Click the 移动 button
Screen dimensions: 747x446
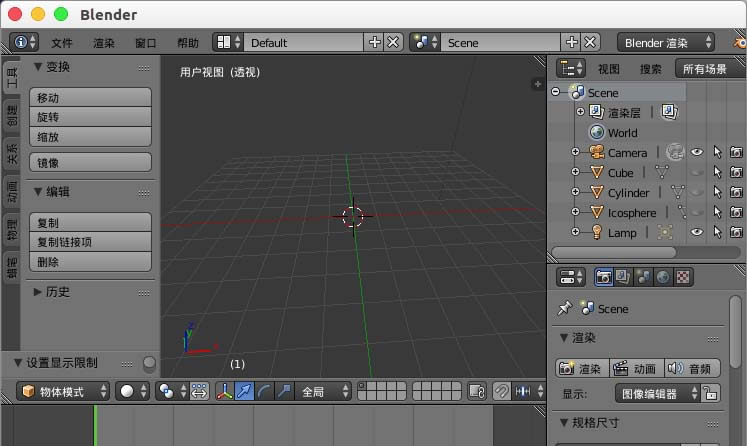coord(91,98)
